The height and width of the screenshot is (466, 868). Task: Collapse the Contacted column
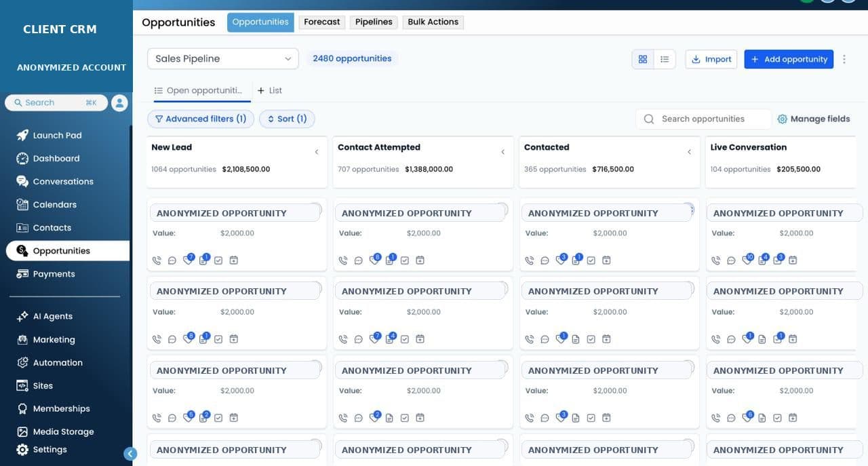click(690, 152)
